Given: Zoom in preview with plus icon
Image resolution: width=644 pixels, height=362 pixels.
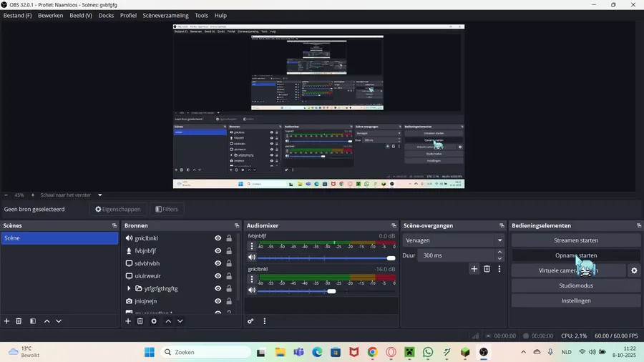Looking at the screenshot, I should [33, 195].
